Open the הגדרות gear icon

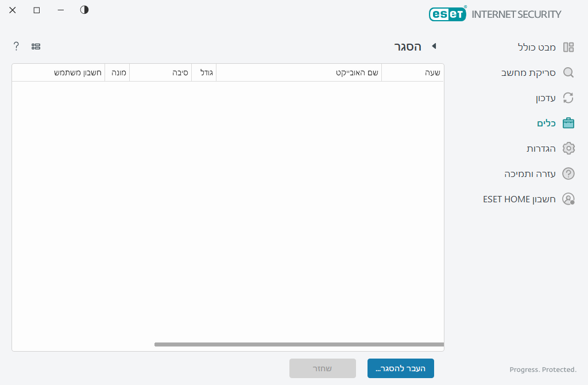568,148
